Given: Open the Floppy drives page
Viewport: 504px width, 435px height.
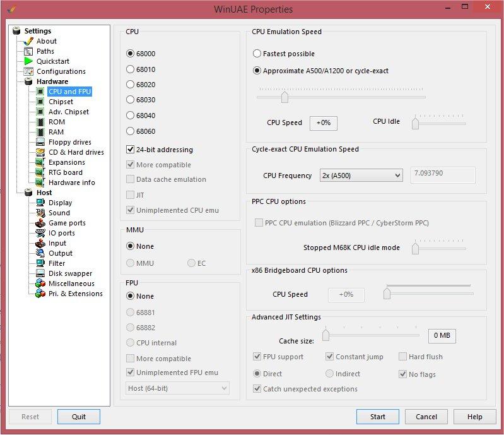Looking at the screenshot, I should [x=70, y=142].
